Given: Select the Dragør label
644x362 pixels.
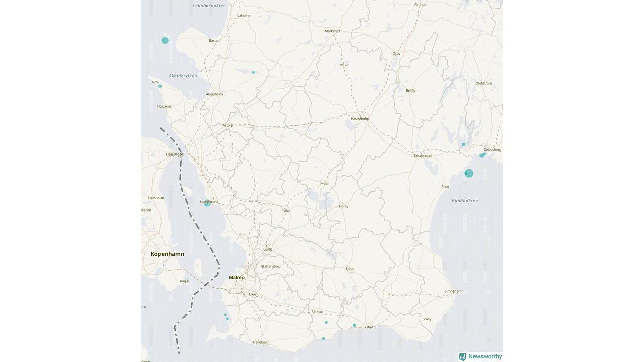Looking at the screenshot, I should 184,281.
